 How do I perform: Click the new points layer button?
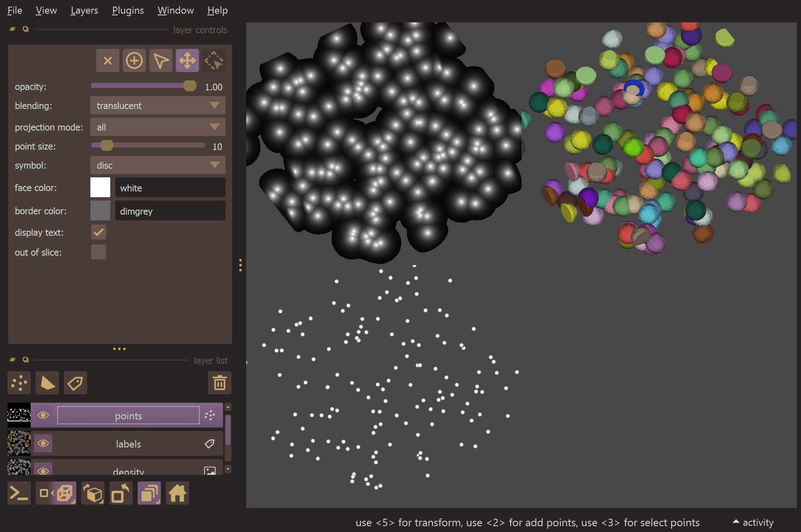click(19, 383)
